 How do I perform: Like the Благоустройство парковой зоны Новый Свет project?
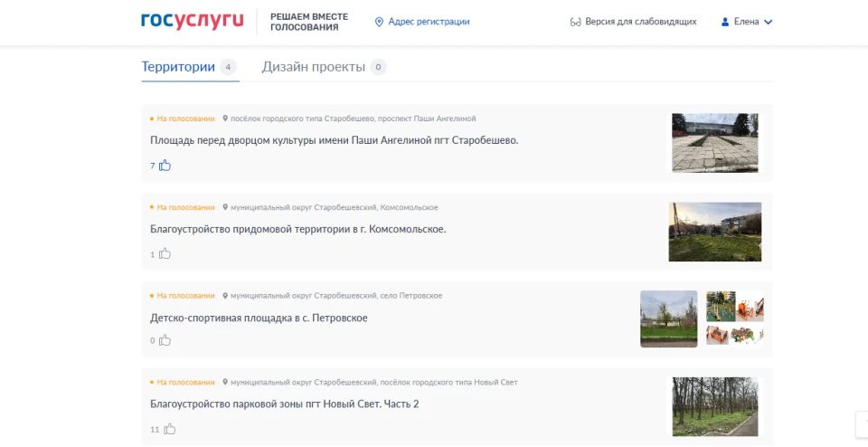tap(169, 429)
